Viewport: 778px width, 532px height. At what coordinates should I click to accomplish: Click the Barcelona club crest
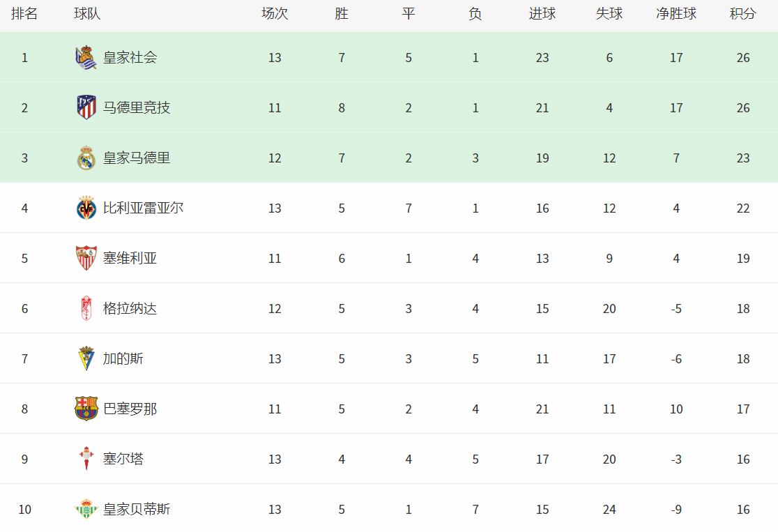pos(86,409)
